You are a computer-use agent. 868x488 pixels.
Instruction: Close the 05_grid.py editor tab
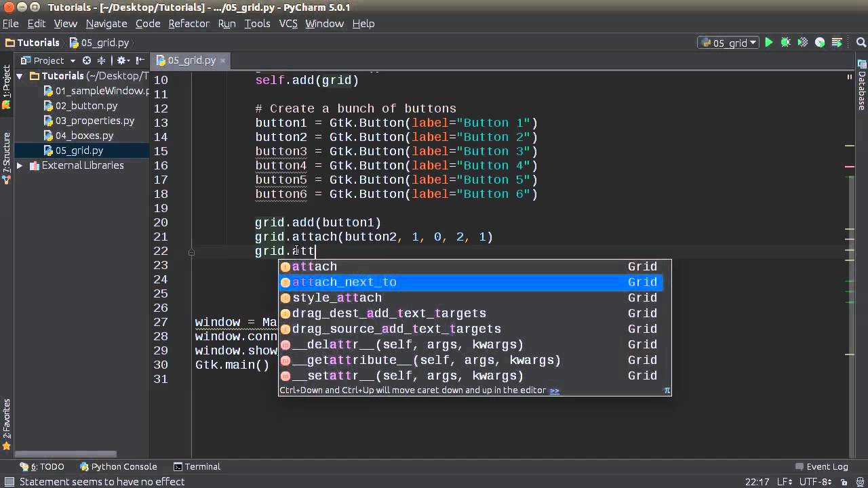pos(222,60)
